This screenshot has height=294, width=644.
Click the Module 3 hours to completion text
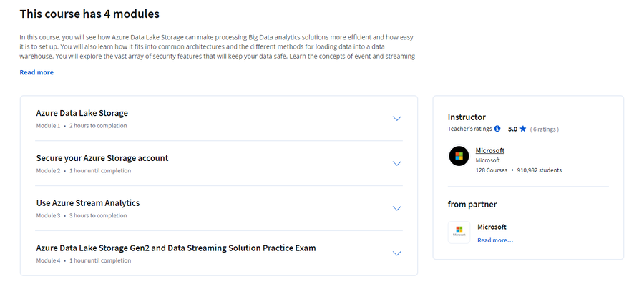[x=82, y=215]
